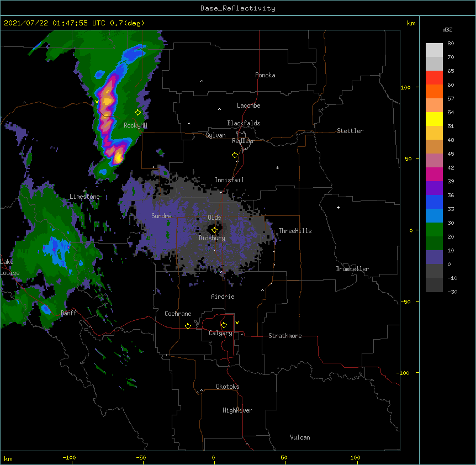
Task: Click the 2021/07/22 01:47:55 UTC timestamp
Action: coord(55,23)
